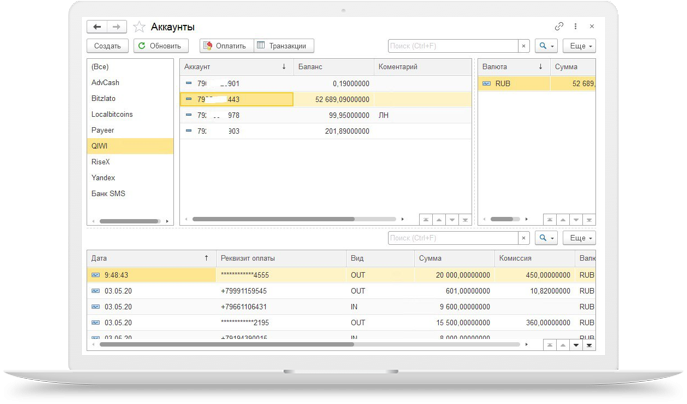Sort by the Аккаунт column header
Screen dimensions: 687x404
click(237, 67)
